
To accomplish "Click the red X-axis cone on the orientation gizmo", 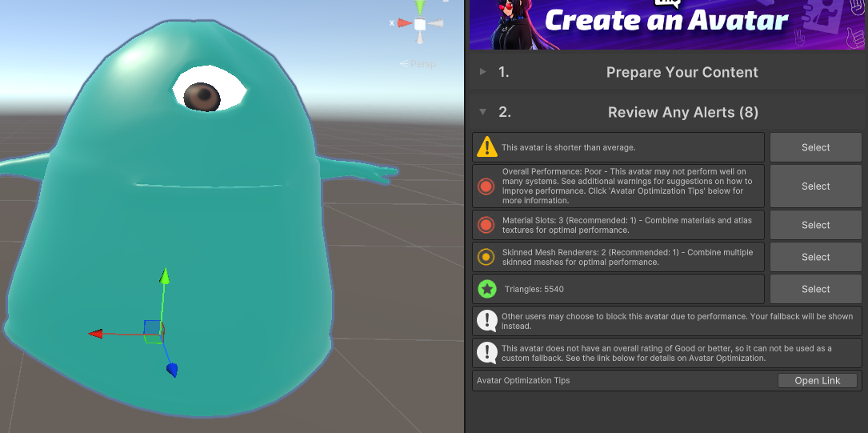I will 402,23.
